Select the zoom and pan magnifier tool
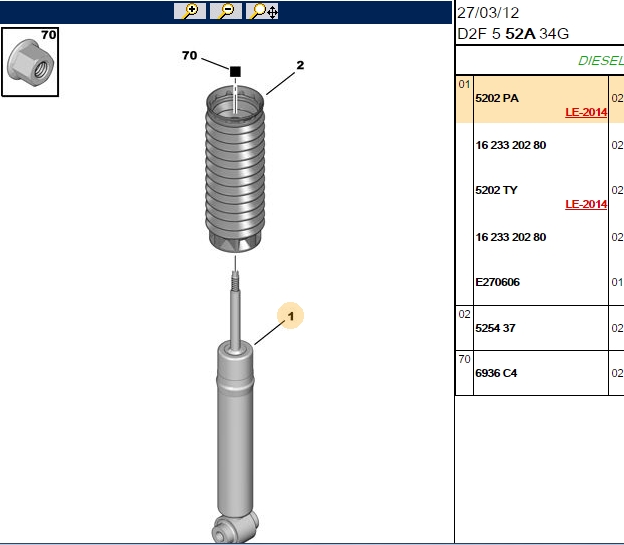This screenshot has width=624, height=545. 262,11
